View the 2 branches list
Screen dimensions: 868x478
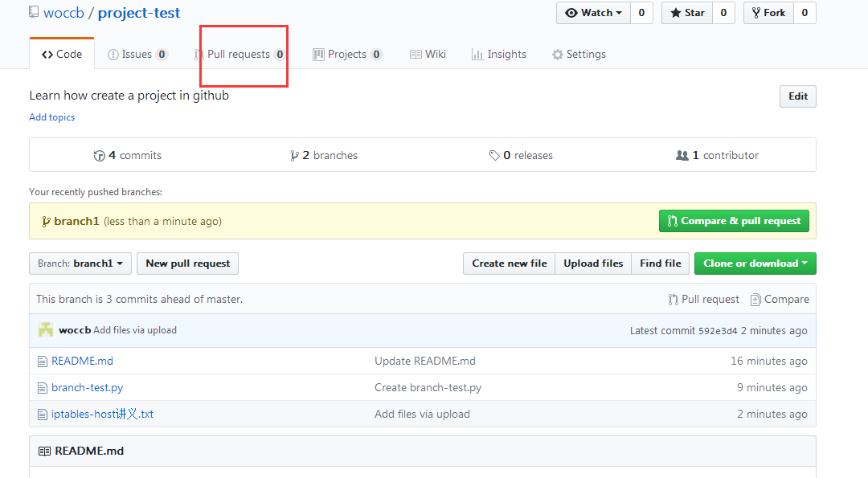pos(324,156)
